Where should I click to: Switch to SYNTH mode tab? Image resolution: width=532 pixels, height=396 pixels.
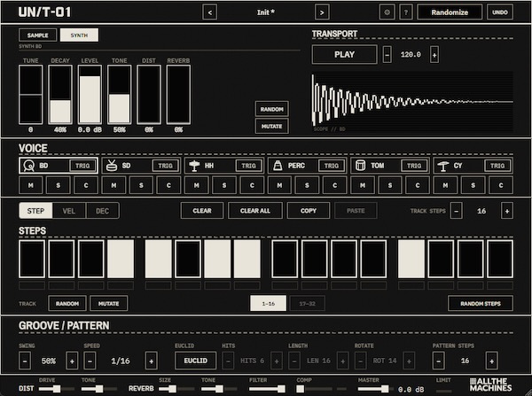click(x=79, y=35)
